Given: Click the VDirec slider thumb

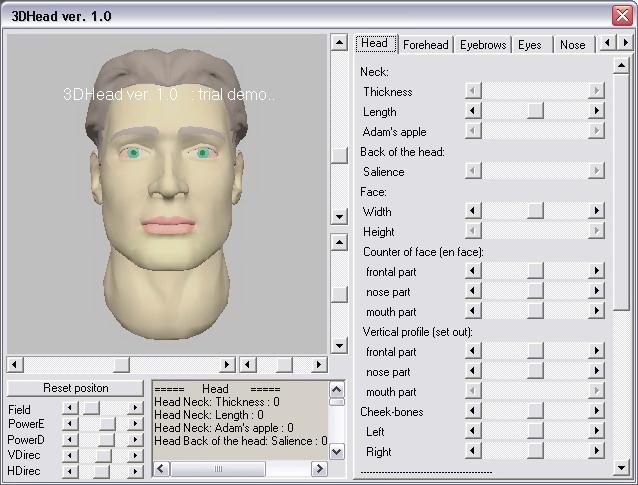Looking at the screenshot, I should click(x=103, y=455).
